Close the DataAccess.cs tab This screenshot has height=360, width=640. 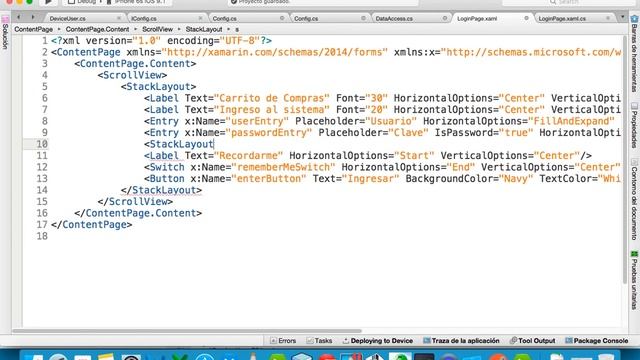[445, 18]
